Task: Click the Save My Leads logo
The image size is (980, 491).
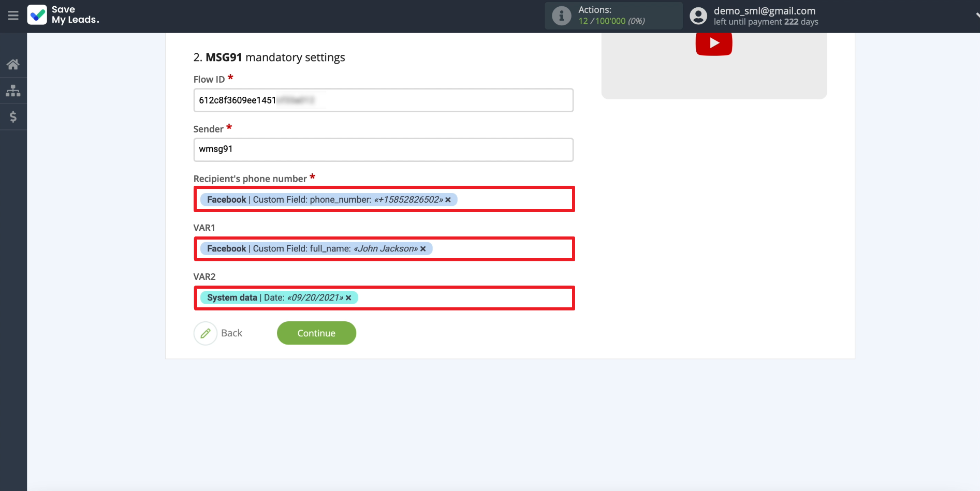Action: pyautogui.click(x=63, y=15)
